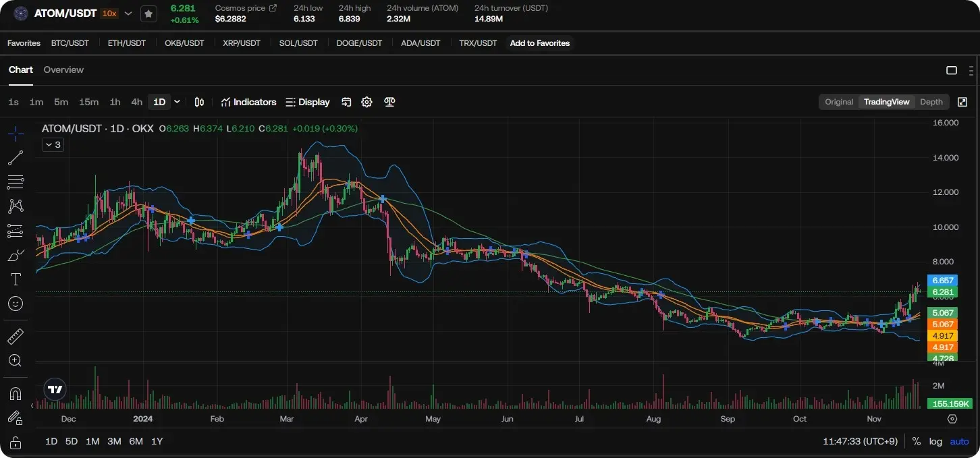
Task: Set date range to 3M
Action: [x=114, y=442]
